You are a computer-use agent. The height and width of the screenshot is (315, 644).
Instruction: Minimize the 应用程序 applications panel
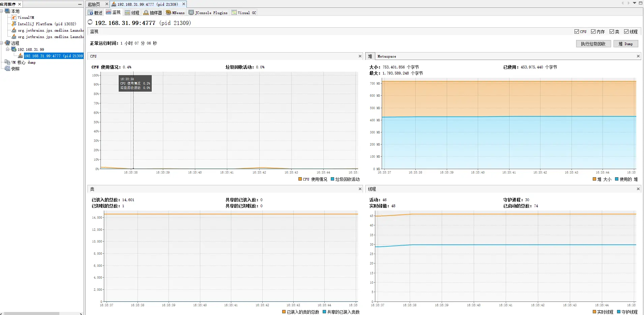[80, 4]
